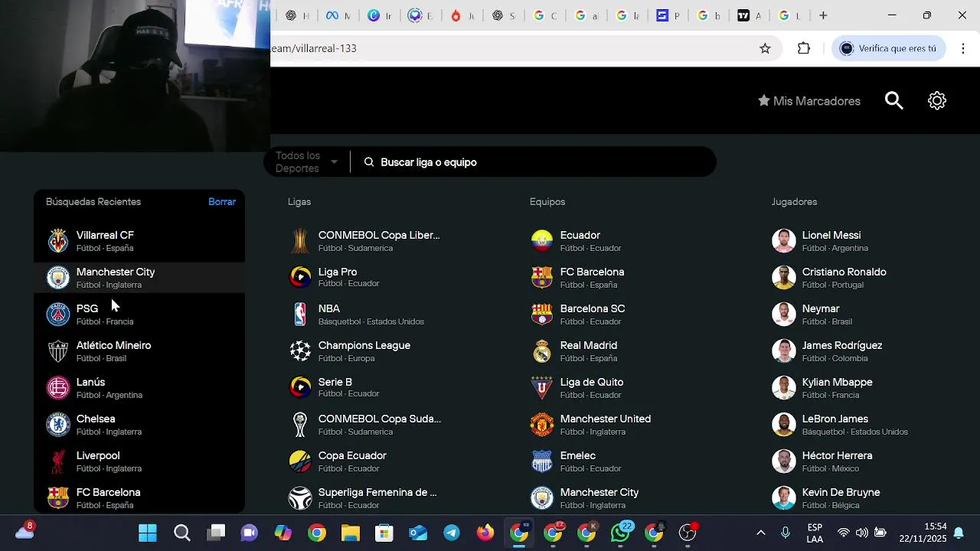Open the settings gear icon
The image size is (980, 551).
pos(937,101)
